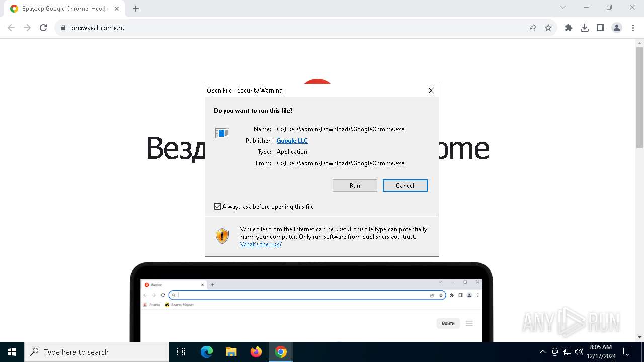644x362 pixels.
Task: Cancel running the downloaded file
Action: point(405,186)
